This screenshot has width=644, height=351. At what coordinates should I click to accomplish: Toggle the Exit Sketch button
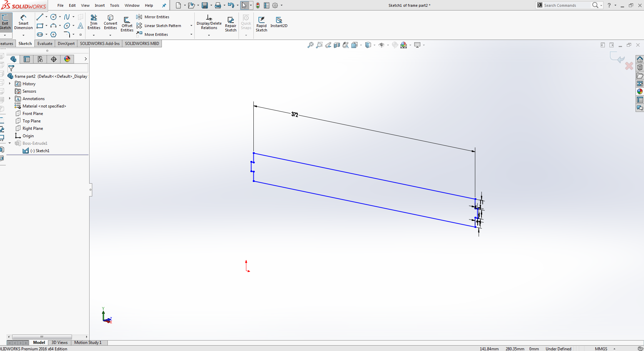5,22
